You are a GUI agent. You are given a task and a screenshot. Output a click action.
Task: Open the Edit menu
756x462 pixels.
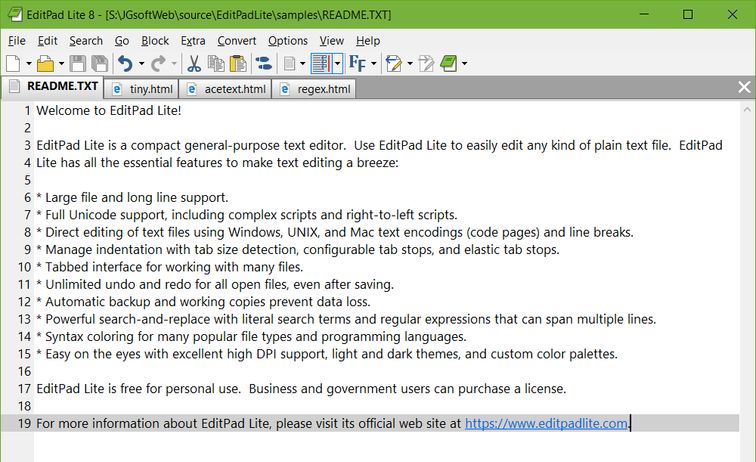(47, 41)
